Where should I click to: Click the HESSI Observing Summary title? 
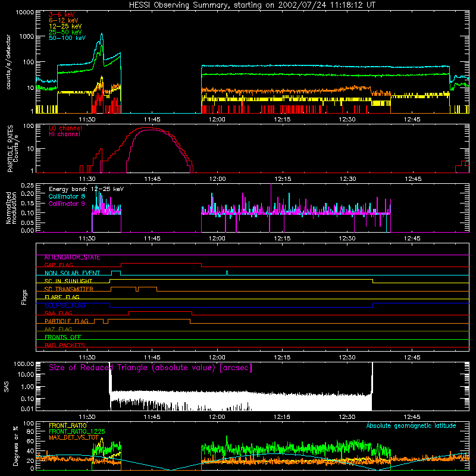coord(252,5)
